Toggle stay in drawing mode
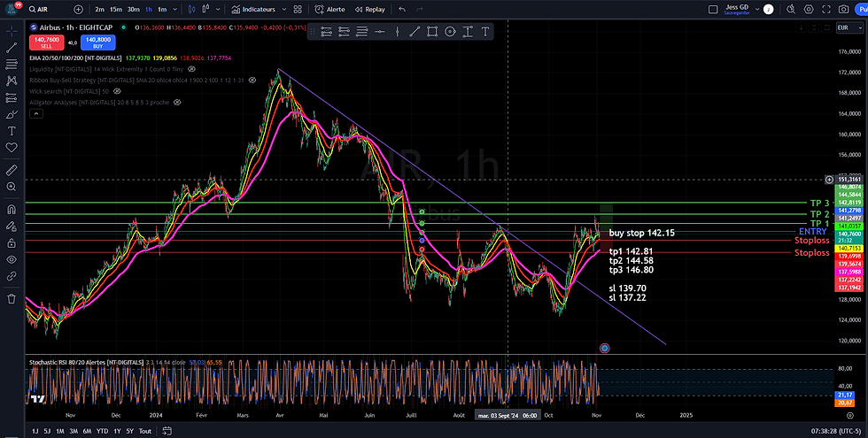Image resolution: width=868 pixels, height=438 pixels. 11,227
